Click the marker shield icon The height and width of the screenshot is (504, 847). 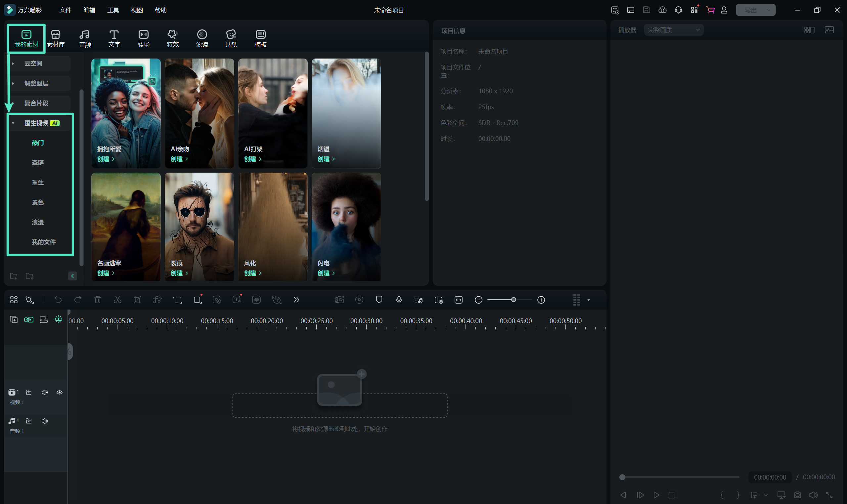coord(379,300)
